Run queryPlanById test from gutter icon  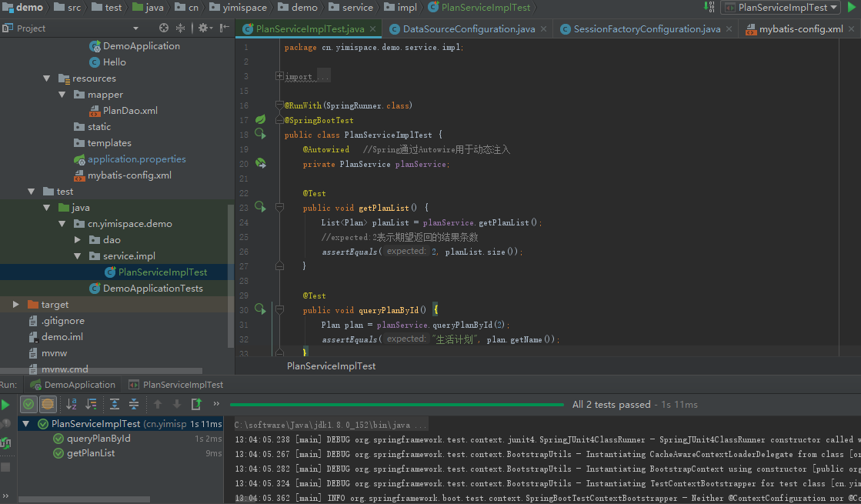click(260, 309)
